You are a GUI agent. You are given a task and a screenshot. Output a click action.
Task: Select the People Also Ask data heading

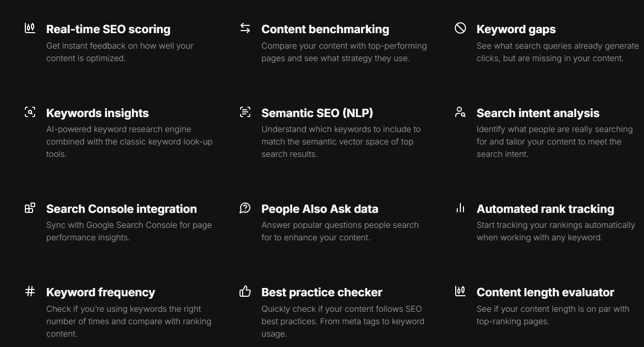coord(320,209)
